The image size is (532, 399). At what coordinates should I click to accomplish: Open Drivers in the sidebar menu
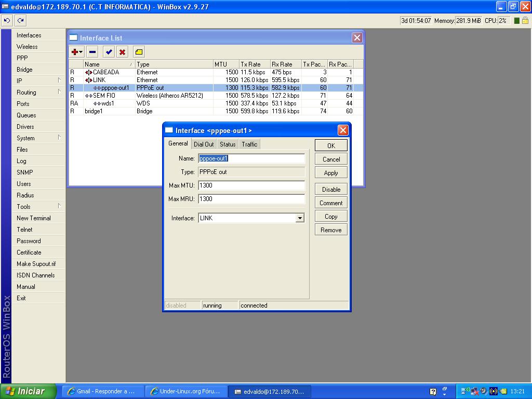(x=38, y=127)
